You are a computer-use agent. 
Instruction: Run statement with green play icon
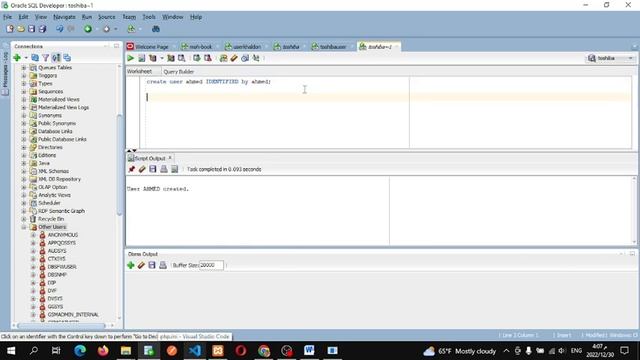coord(131,58)
